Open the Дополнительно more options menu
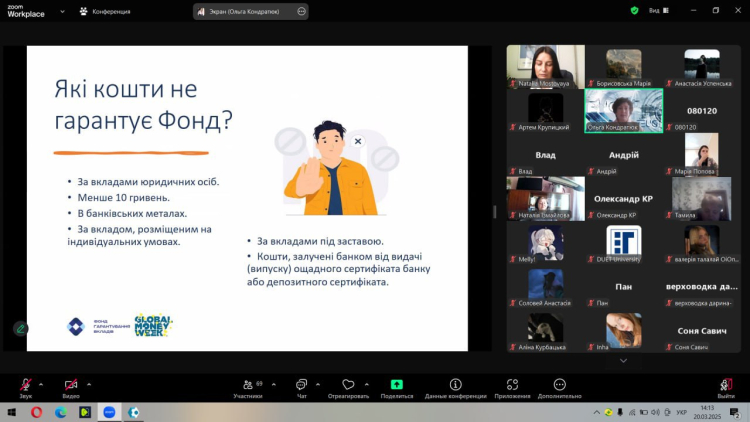750x422 pixels. [x=559, y=387]
